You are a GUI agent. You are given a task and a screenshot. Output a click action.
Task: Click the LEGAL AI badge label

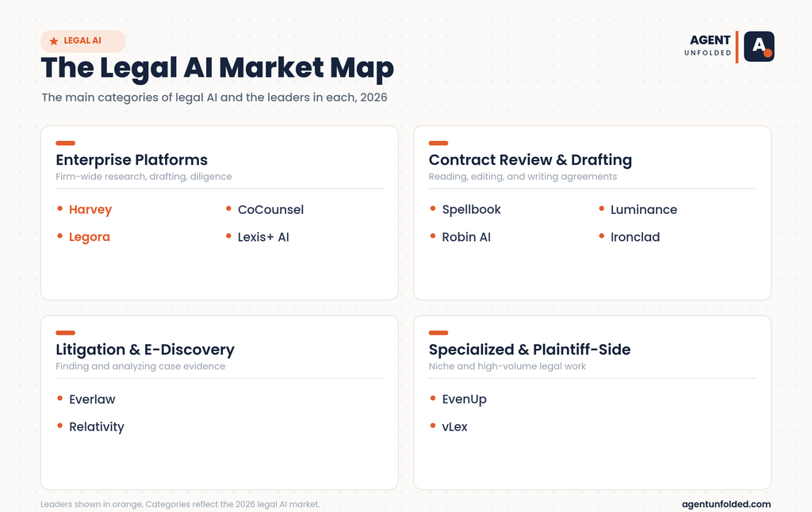(x=82, y=41)
